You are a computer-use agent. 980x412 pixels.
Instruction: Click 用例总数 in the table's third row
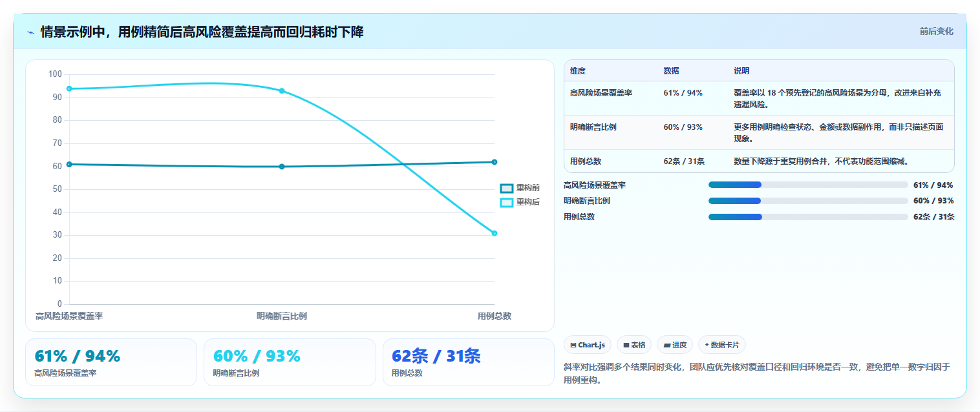pyautogui.click(x=586, y=161)
